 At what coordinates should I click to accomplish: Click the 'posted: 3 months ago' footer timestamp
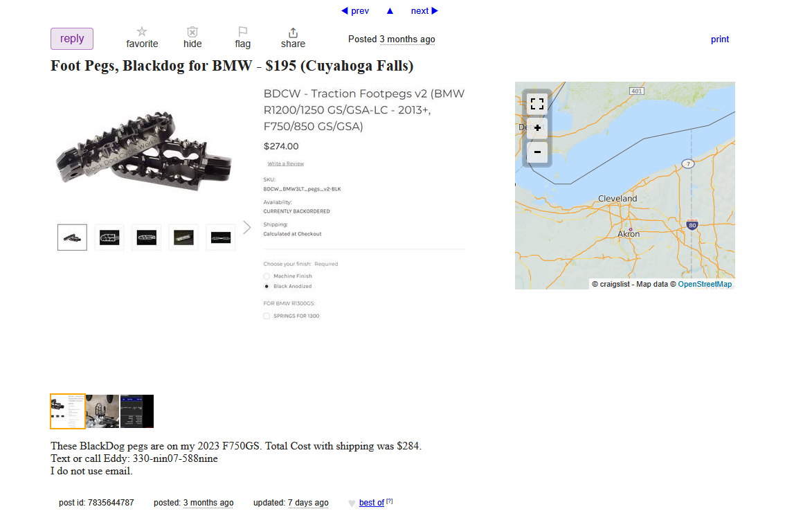pyautogui.click(x=193, y=503)
